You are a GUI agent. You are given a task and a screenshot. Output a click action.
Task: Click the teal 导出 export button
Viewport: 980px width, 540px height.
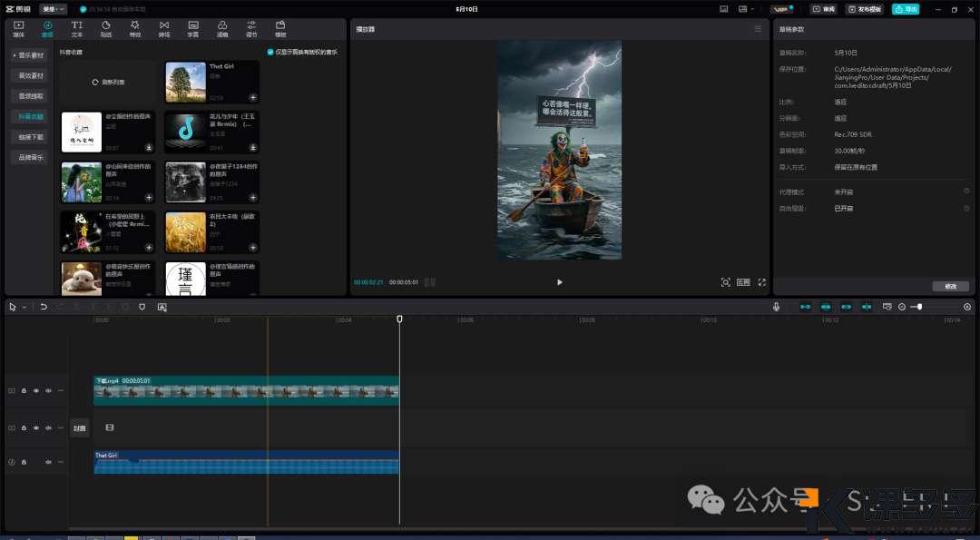[x=905, y=9]
